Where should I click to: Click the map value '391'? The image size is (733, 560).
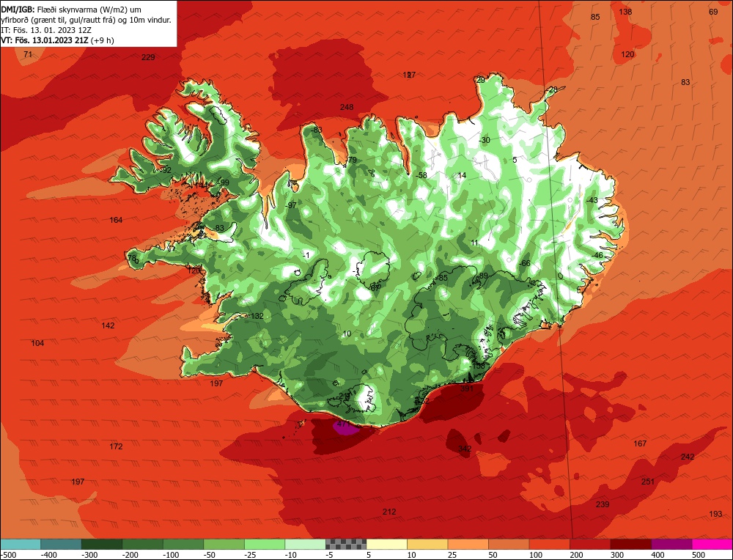[467, 388]
